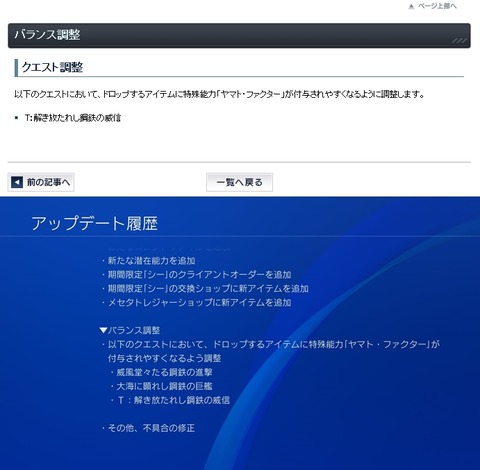Select メセタトレジャーショップに新アイテムを追加 line
This screenshot has width=480, height=470.
pos(199,302)
